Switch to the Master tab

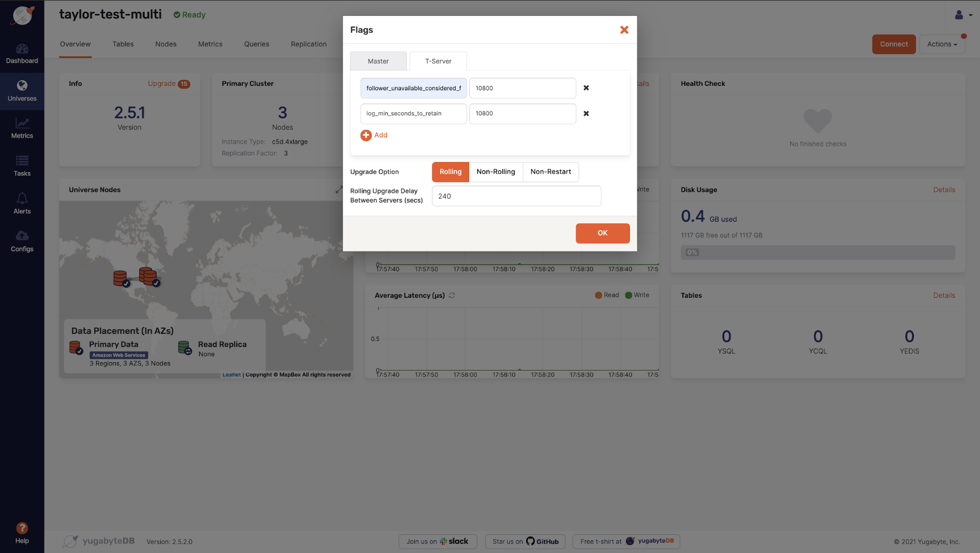(x=378, y=61)
